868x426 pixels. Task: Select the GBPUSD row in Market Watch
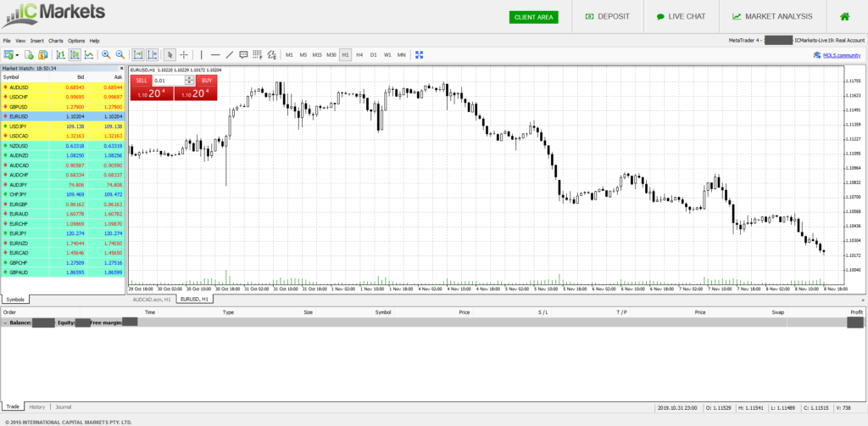[x=63, y=107]
